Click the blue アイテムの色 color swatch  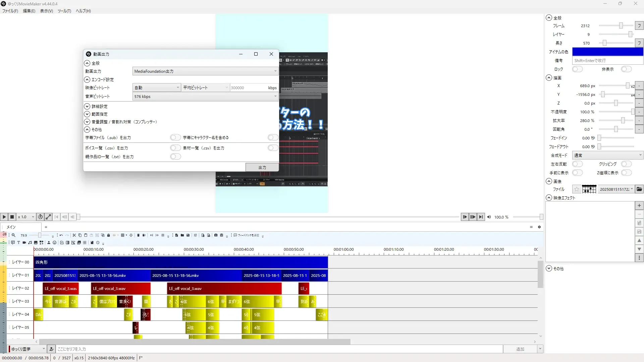point(607,52)
